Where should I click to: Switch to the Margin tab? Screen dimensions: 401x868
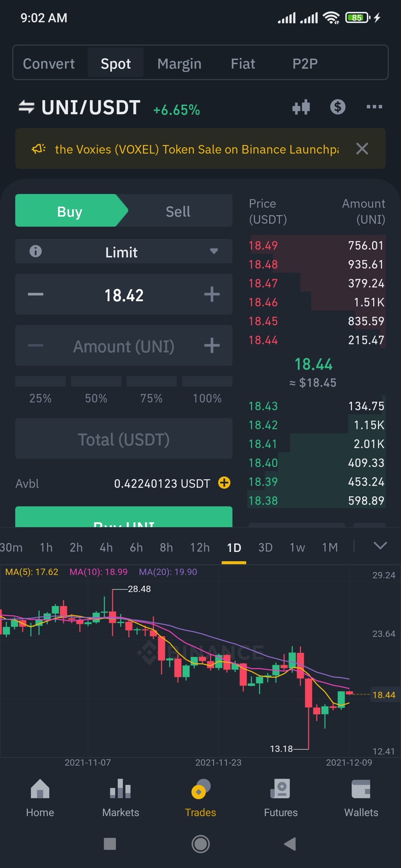point(179,63)
